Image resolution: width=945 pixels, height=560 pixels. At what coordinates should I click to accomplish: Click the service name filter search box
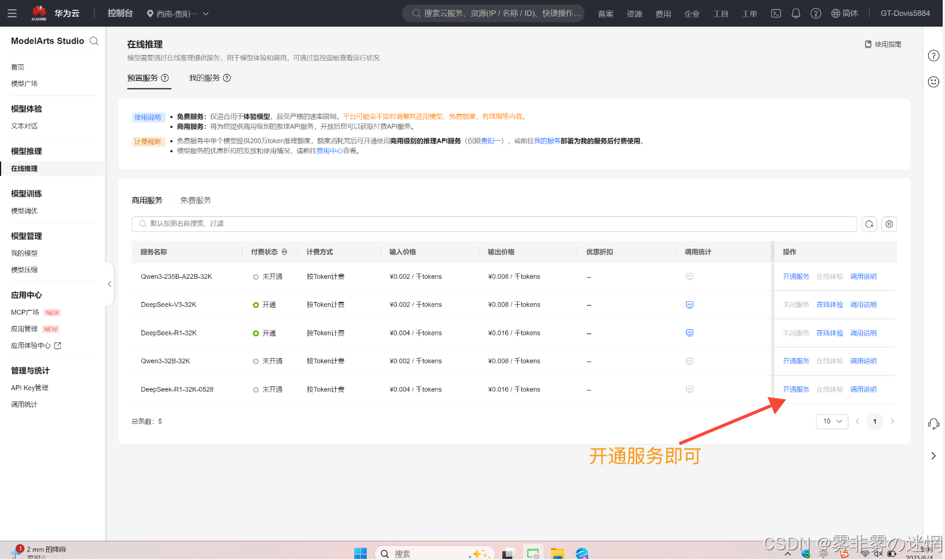494,224
